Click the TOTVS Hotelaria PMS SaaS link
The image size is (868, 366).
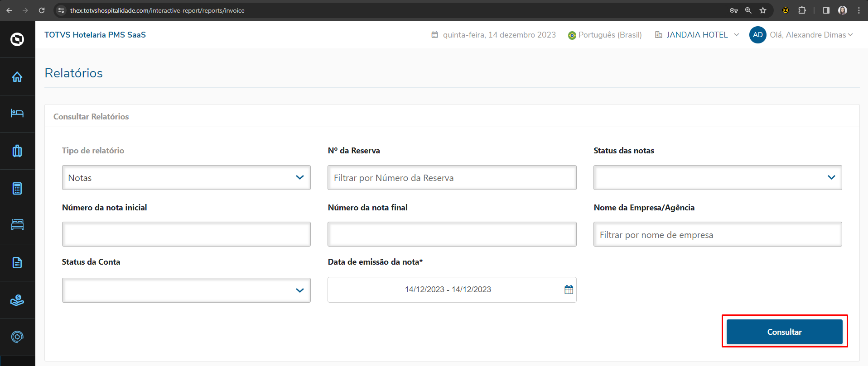point(95,35)
